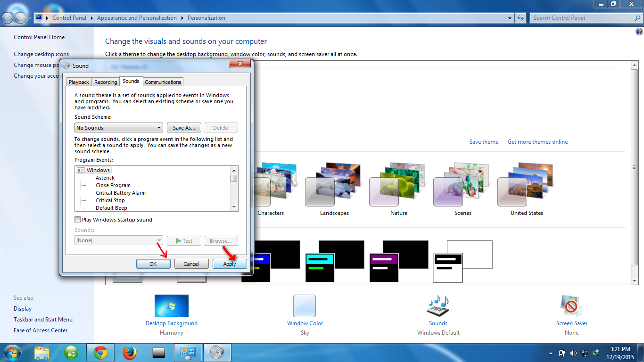This screenshot has width=644, height=362.
Task: Select the white high contrast theme thumbnail
Action: pos(462,261)
